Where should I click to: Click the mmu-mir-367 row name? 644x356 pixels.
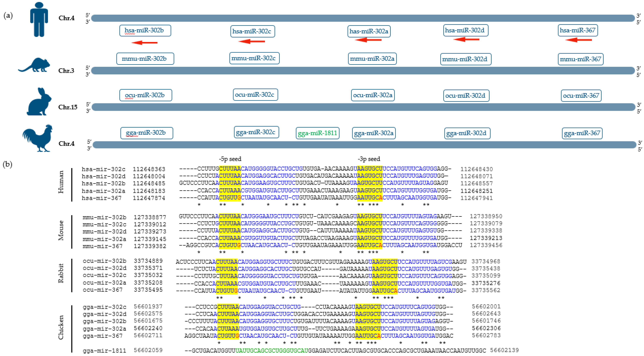coord(103,246)
